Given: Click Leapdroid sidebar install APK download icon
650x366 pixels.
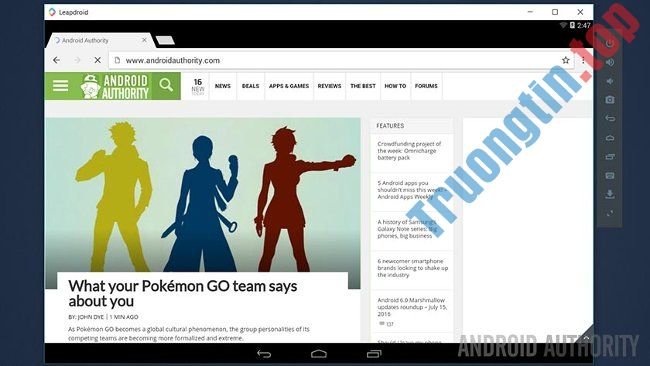Looking at the screenshot, I should point(610,194).
